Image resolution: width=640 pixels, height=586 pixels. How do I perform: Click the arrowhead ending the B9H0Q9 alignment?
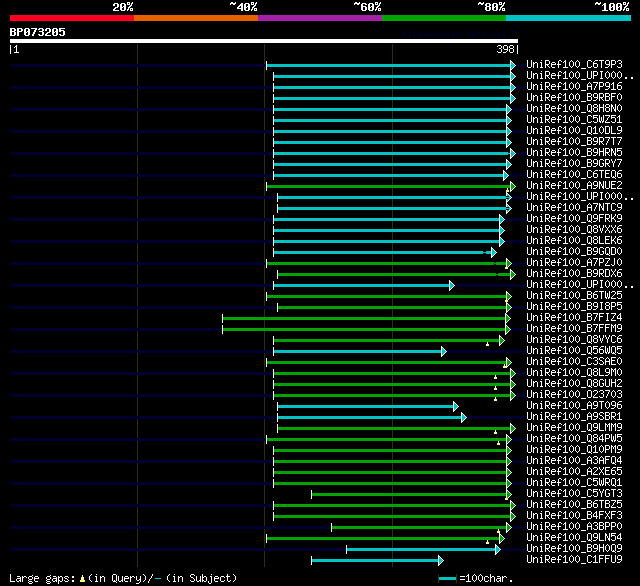pyautogui.click(x=498, y=550)
